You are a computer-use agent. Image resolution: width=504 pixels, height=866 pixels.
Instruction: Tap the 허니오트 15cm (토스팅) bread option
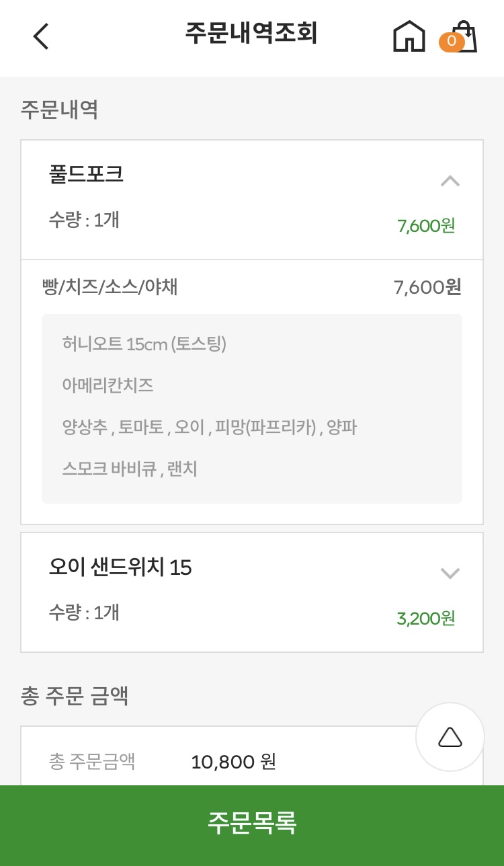pos(144,344)
